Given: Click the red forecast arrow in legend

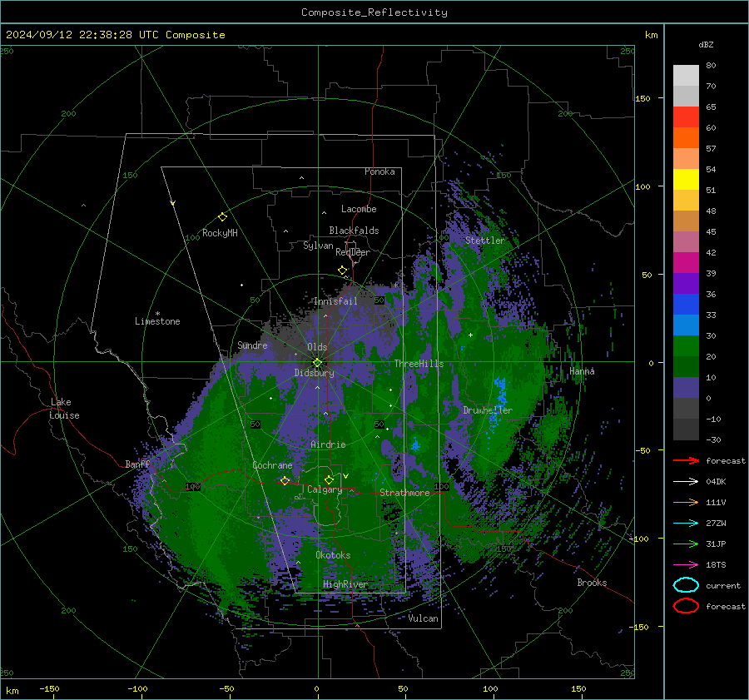Looking at the screenshot, I should [686, 460].
